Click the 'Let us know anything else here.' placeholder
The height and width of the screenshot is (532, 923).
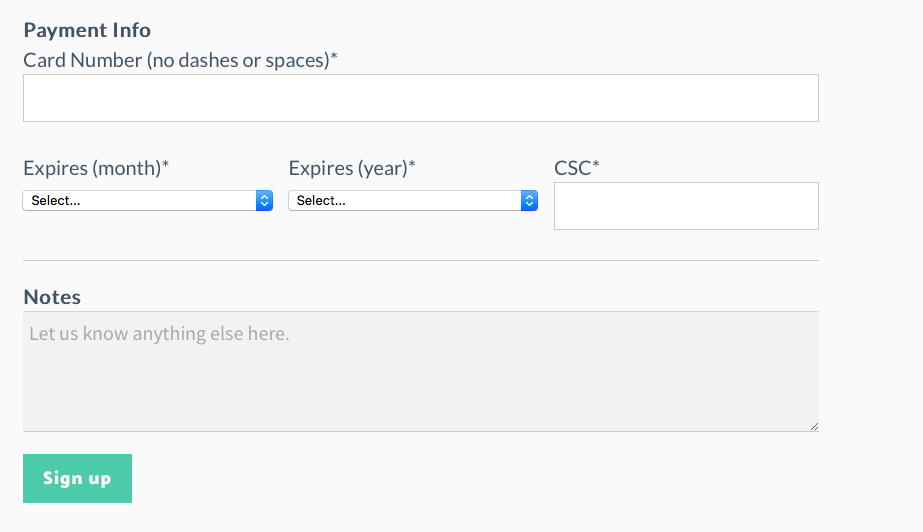click(x=160, y=334)
